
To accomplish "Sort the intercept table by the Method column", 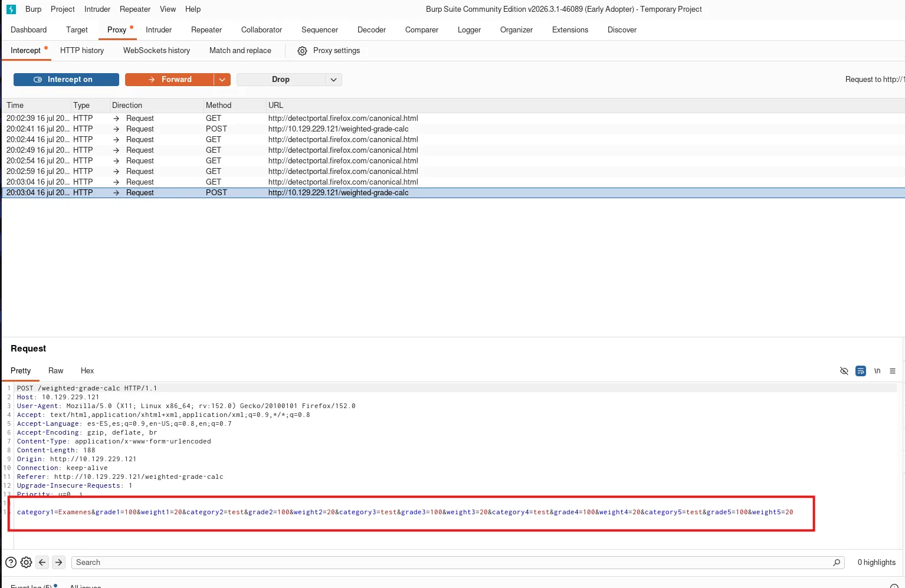I will click(234, 106).
